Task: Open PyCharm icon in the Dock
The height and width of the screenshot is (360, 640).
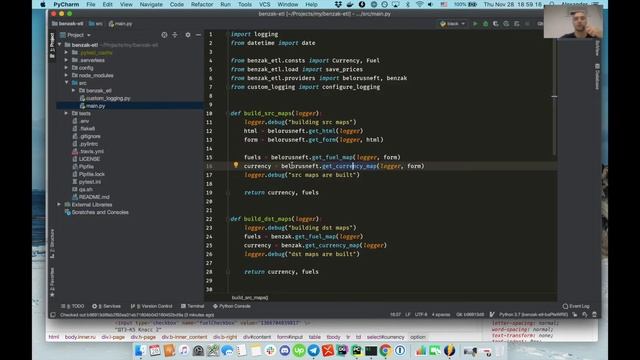Action: coord(357,351)
